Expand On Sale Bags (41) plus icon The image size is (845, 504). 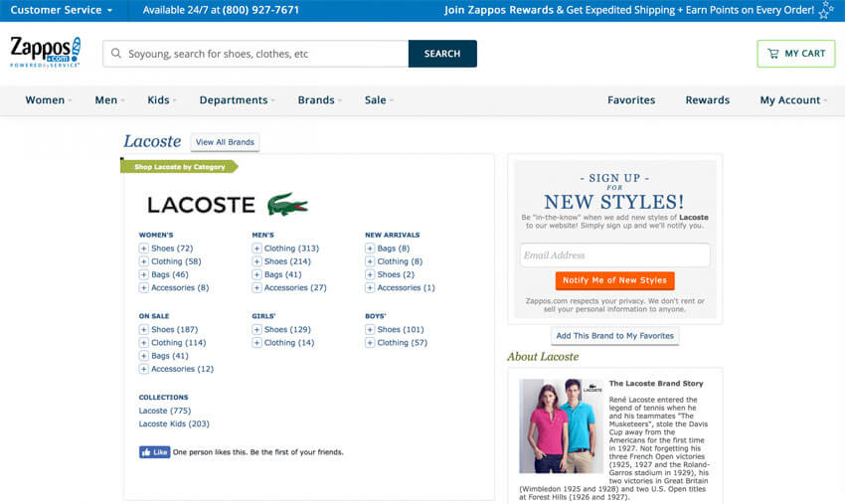click(144, 356)
